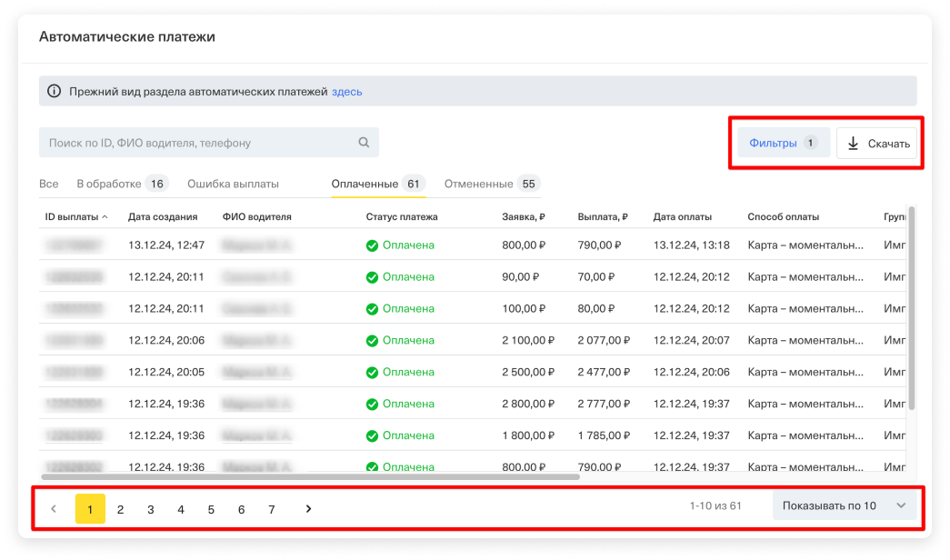Show the Все payments tab
Image resolution: width=950 pixels, height=560 pixels.
(49, 184)
